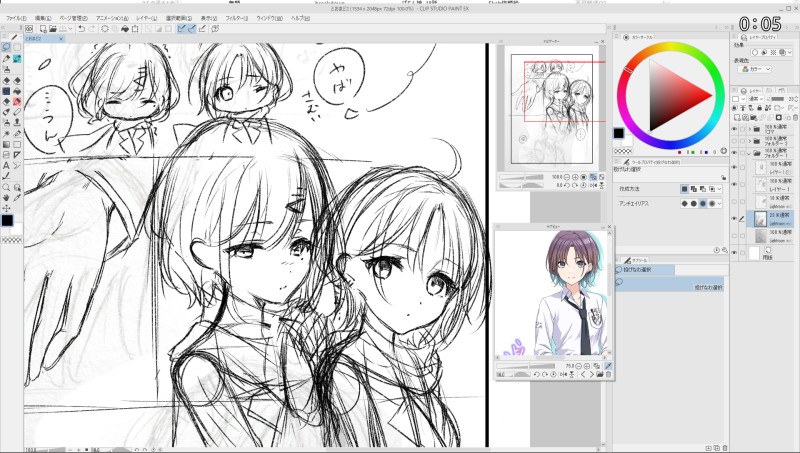Open the layer blending mode 通常 dropdown

tap(756, 99)
